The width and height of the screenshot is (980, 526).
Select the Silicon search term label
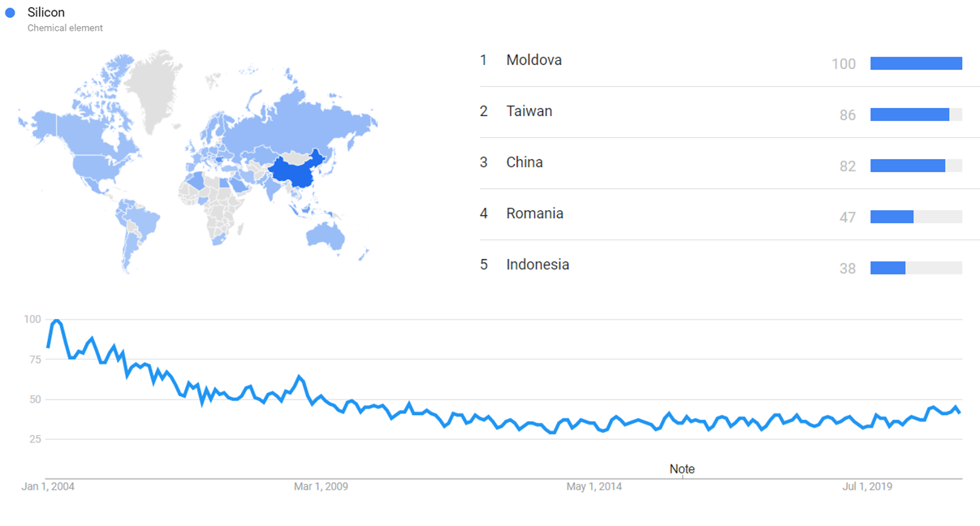(x=45, y=13)
